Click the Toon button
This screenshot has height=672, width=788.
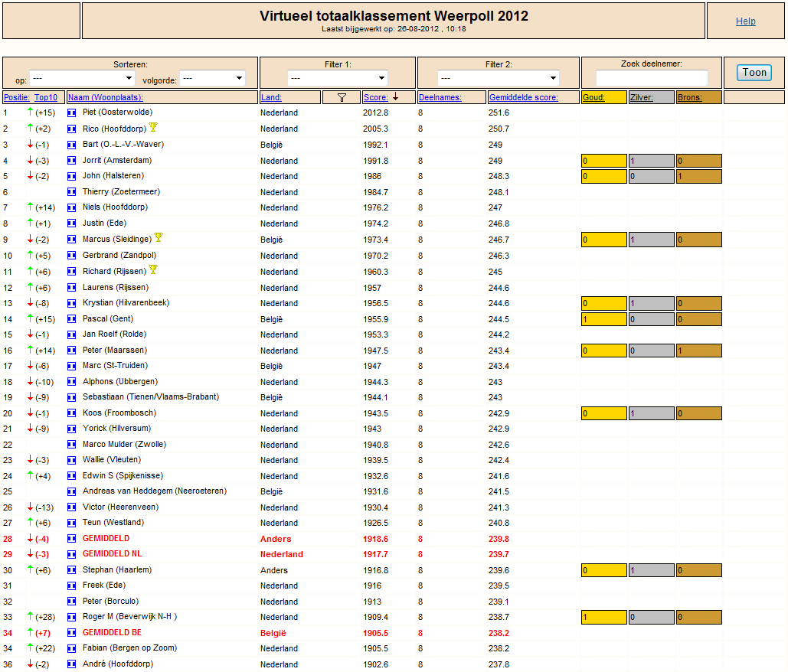[754, 72]
